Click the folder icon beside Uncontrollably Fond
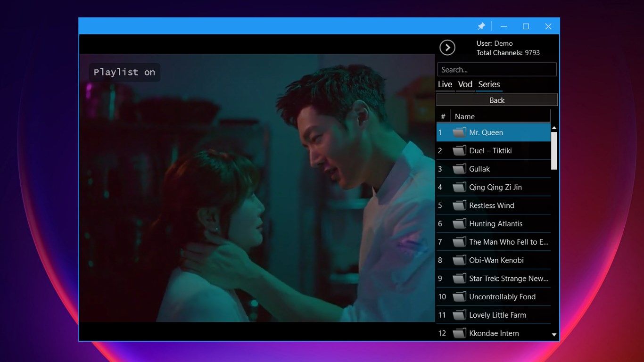Viewport: 644px width, 362px height. [x=458, y=296]
